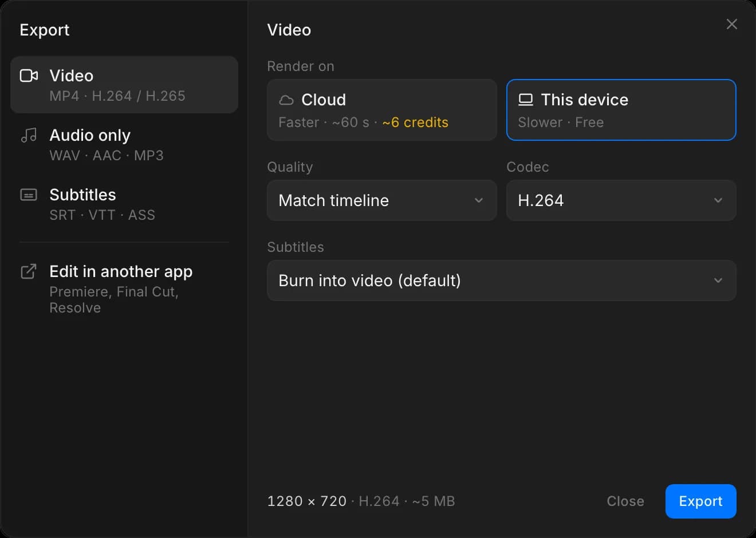The height and width of the screenshot is (538, 756).
Task: Open Edit in another app section
Action: (124, 288)
